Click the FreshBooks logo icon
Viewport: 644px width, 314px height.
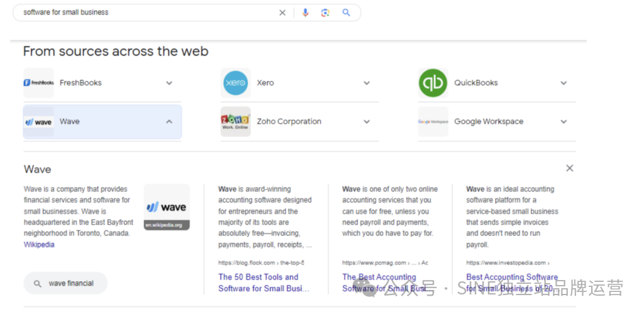pos(38,83)
